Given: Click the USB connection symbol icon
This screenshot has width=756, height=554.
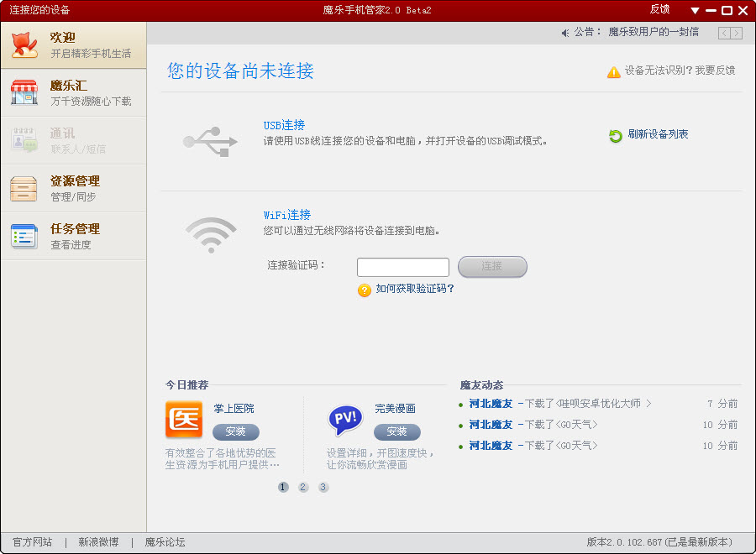Looking at the screenshot, I should pyautogui.click(x=210, y=142).
